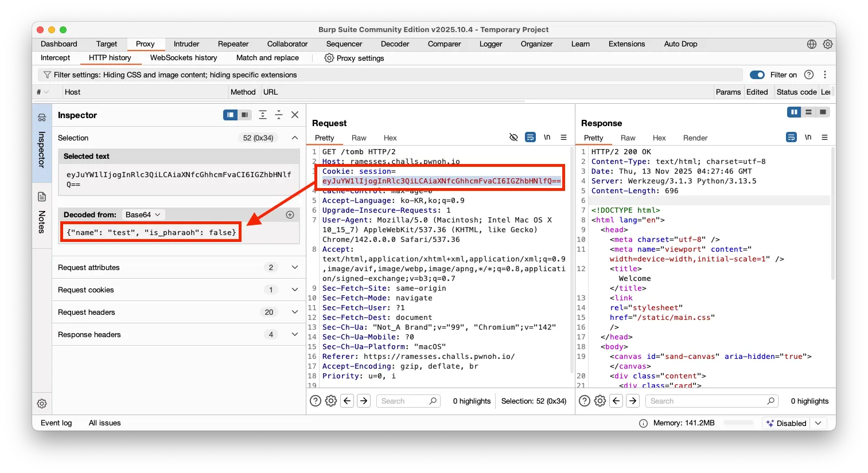This screenshot has height=473, width=868.
Task: Open the Inspector sidebar icon
Action: 42,118
